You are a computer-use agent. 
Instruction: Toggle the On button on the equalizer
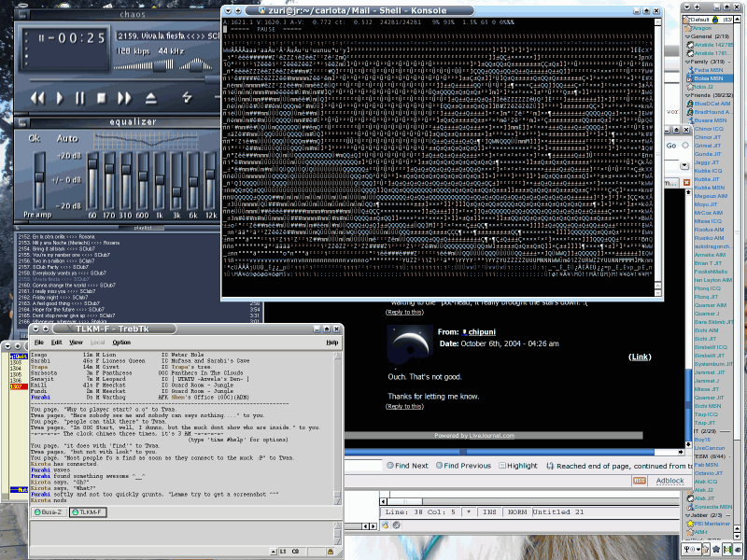[35, 138]
